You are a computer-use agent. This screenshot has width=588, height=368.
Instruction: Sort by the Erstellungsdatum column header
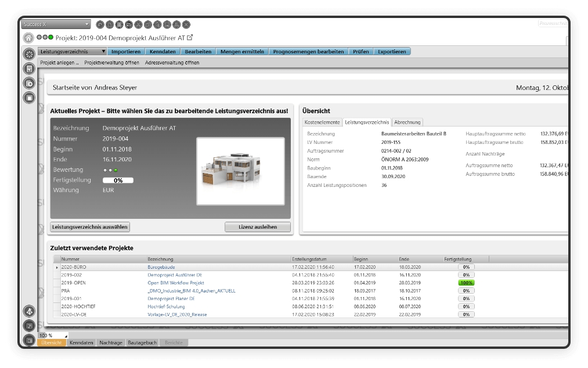coord(322,259)
